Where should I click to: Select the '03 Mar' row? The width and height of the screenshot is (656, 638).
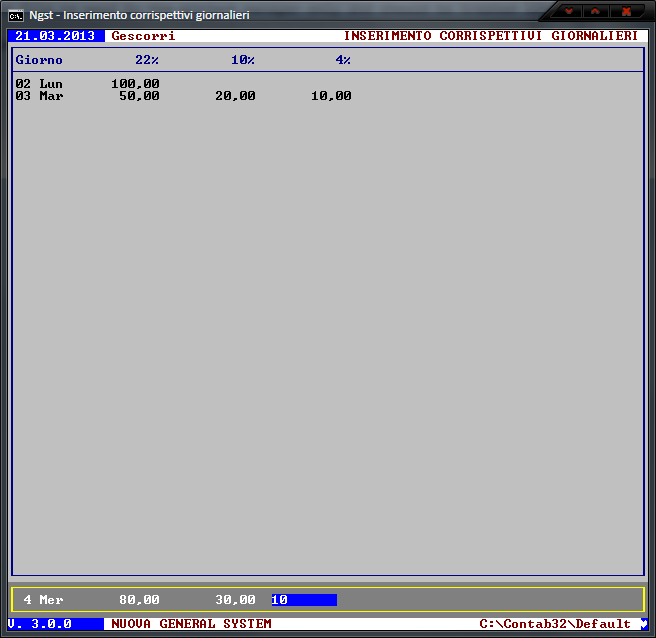[x=39, y=96]
